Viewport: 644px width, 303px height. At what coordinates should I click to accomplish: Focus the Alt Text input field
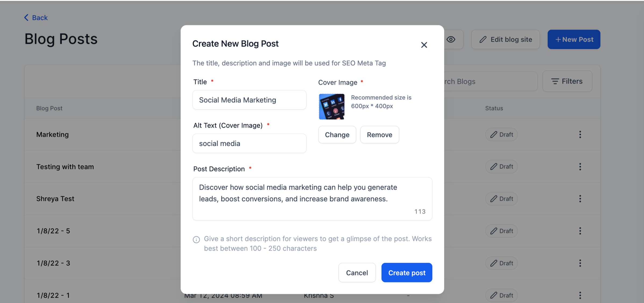click(249, 143)
